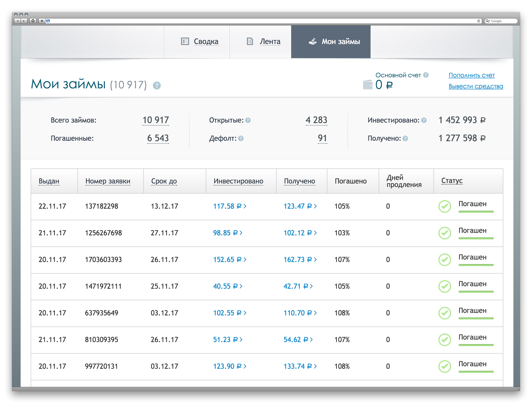Click Мои займы tab's hand-coin icon

[313, 42]
